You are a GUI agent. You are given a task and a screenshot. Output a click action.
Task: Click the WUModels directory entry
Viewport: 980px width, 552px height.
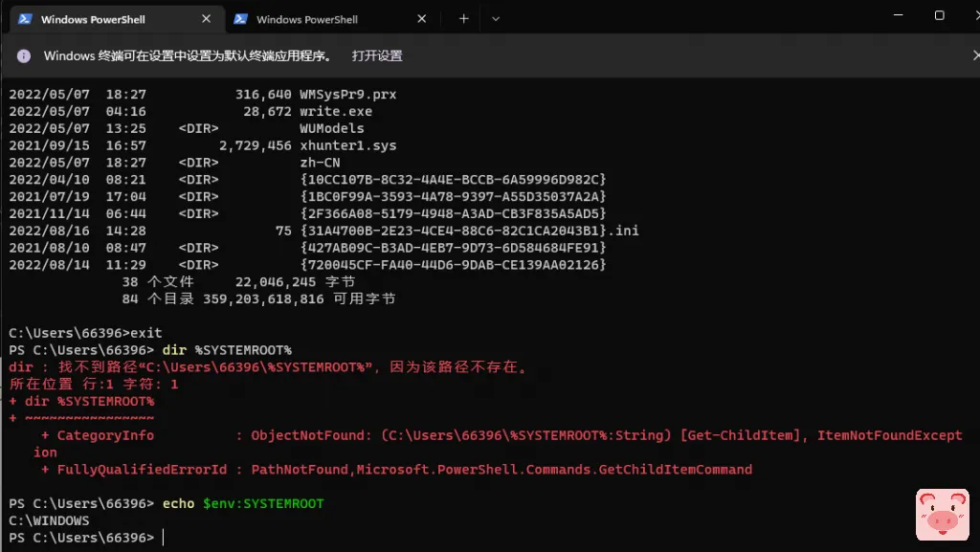(x=331, y=128)
